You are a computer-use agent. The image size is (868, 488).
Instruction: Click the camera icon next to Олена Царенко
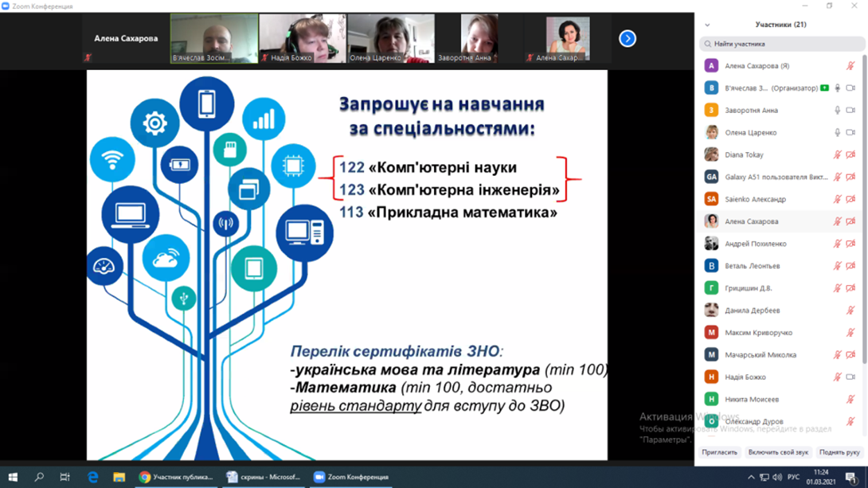pyautogui.click(x=850, y=133)
